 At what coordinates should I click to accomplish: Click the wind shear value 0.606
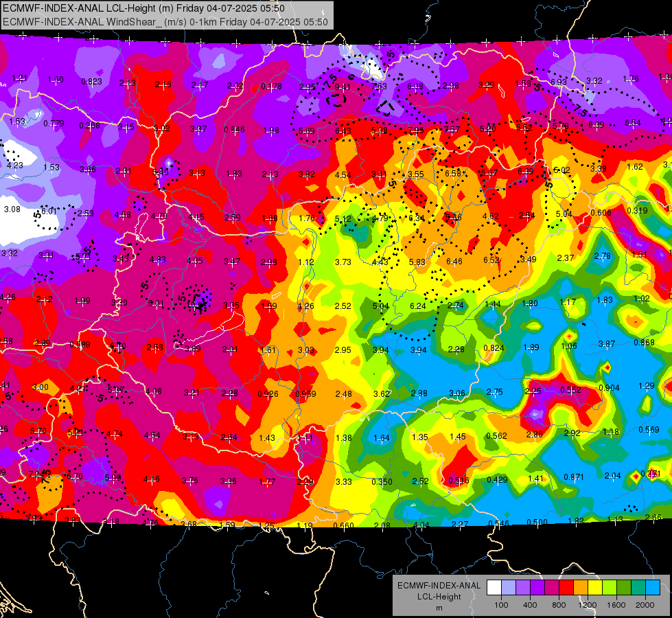tap(601, 213)
